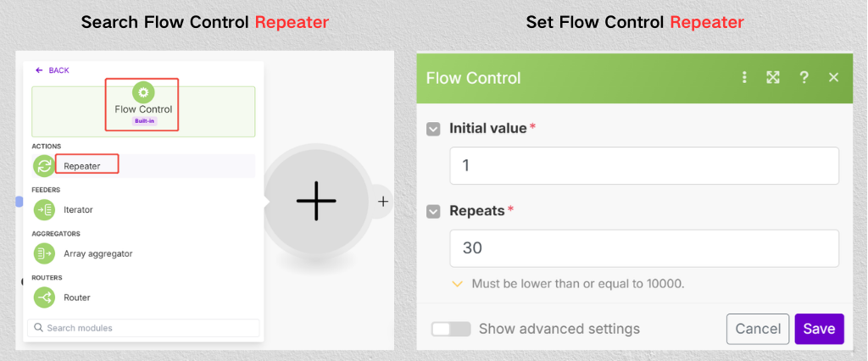Collapse the Initial value field

[x=433, y=129]
